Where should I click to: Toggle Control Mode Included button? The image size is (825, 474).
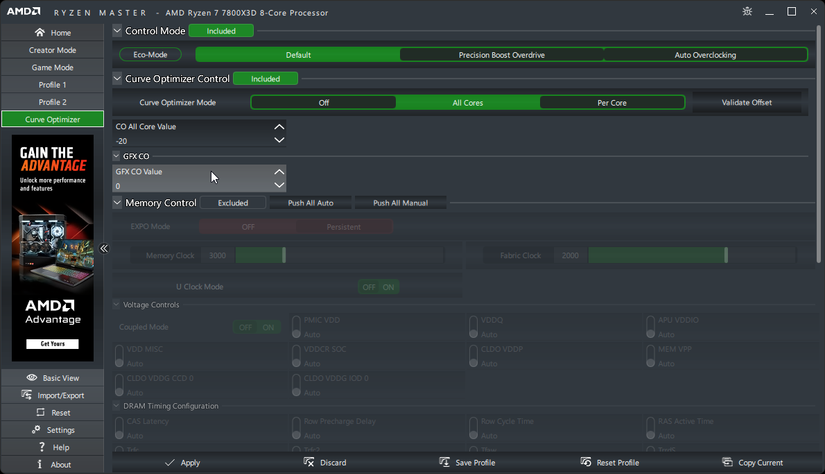(x=221, y=31)
